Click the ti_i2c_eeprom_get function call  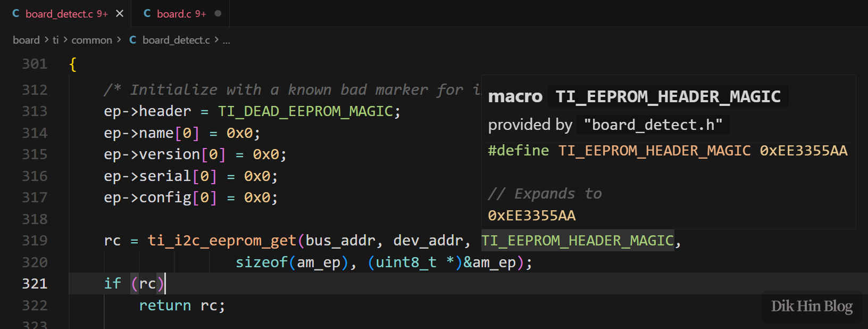pyautogui.click(x=221, y=241)
